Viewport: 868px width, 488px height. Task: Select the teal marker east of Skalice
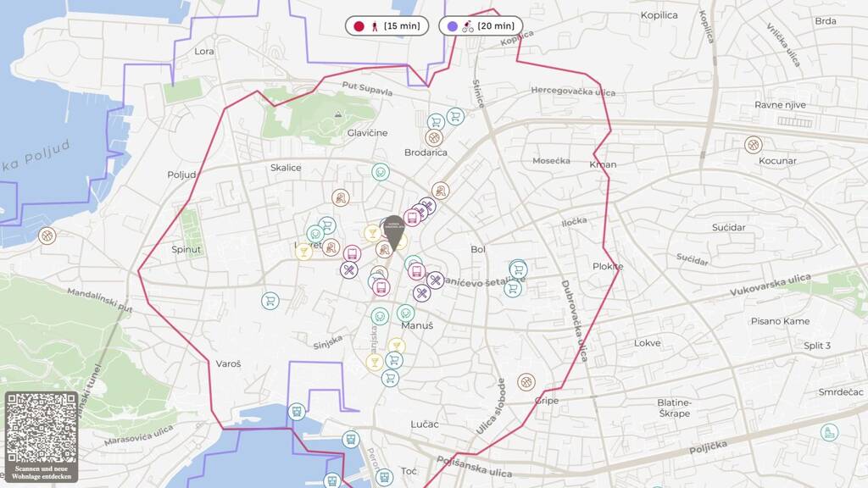click(x=381, y=172)
